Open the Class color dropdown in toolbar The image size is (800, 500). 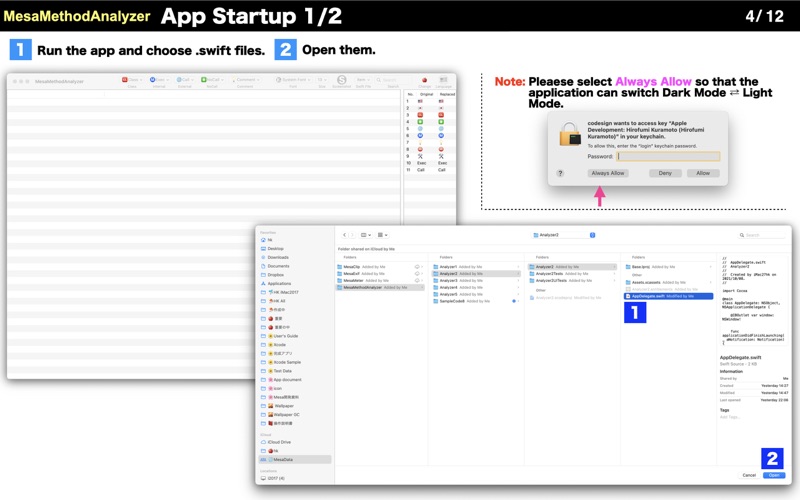132,80
